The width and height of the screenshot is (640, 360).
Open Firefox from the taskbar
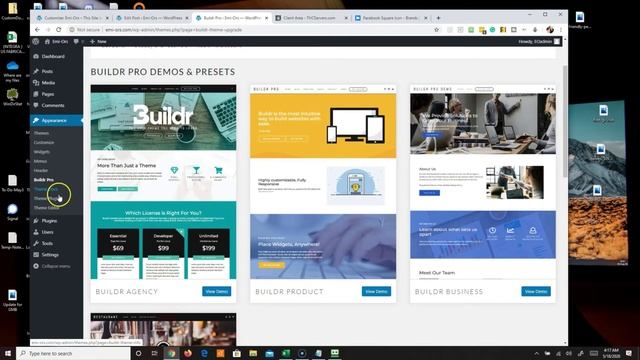pyautogui.click(x=188, y=353)
